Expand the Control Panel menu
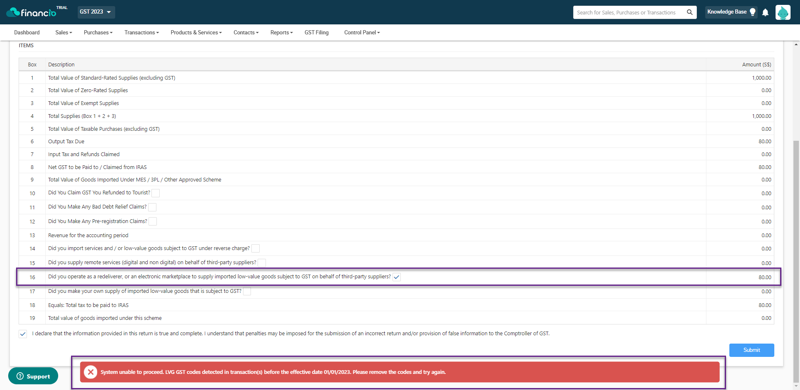This screenshot has height=390, width=800. point(362,32)
